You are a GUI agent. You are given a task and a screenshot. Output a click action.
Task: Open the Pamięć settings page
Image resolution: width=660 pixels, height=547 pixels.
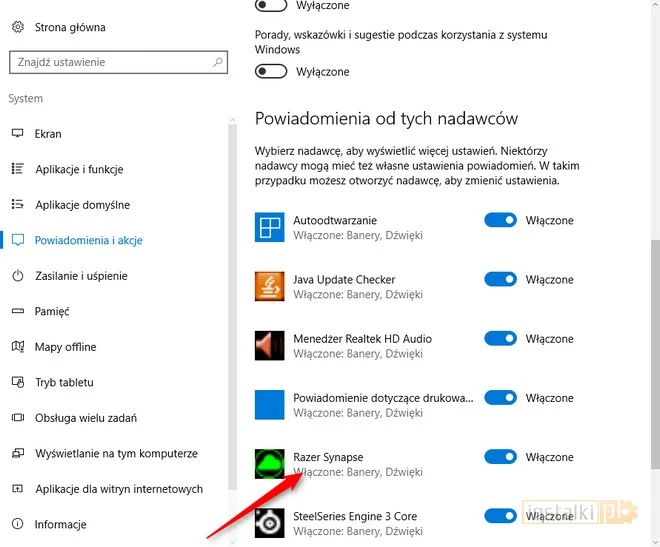52,311
